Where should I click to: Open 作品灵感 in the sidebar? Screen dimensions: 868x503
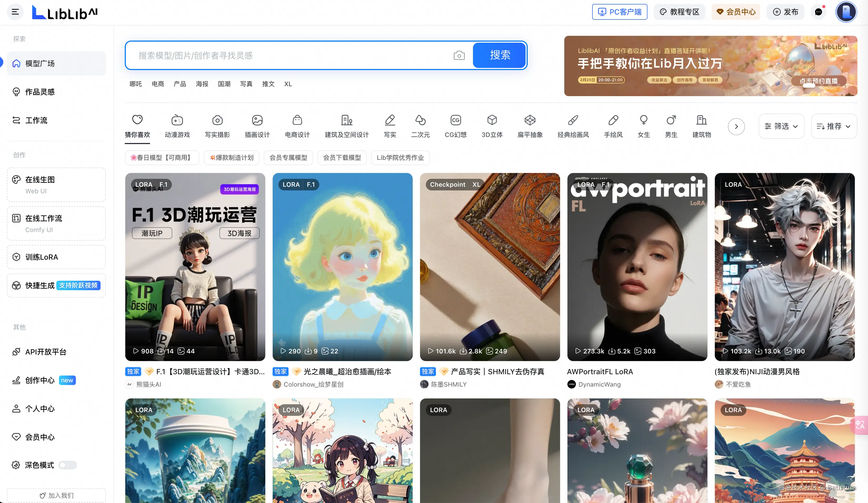pyautogui.click(x=40, y=92)
